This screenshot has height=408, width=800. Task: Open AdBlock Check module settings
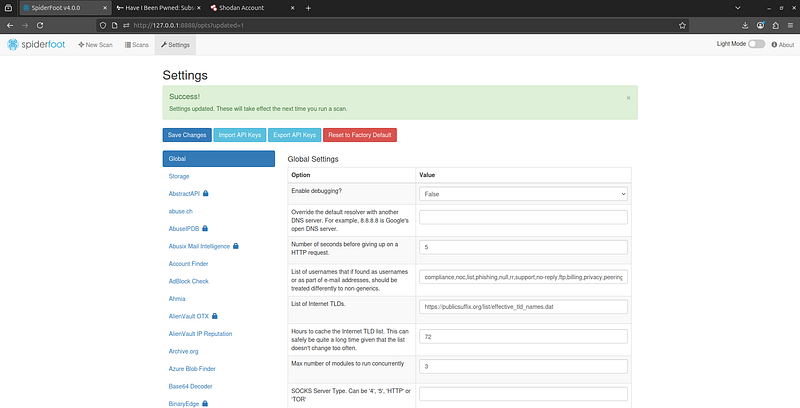pyautogui.click(x=189, y=281)
